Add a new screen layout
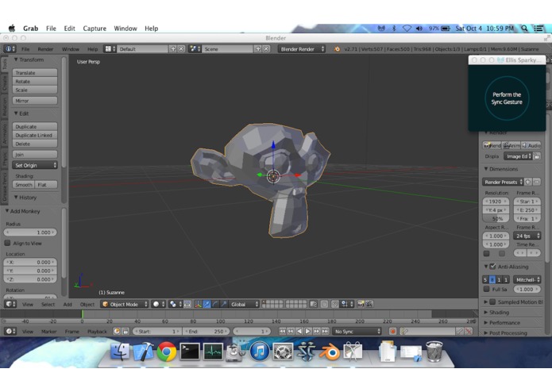This screenshot has height=392, width=552. coord(173,49)
